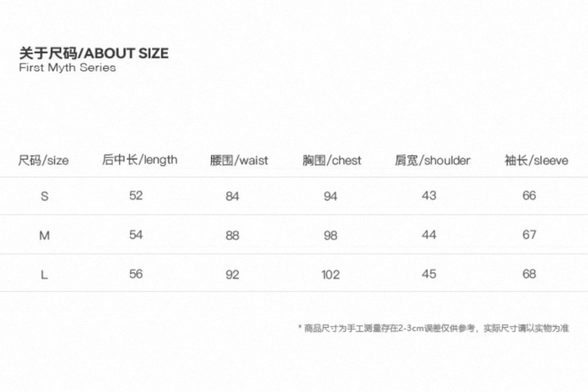Select the 尺码/size column header
The image size is (588, 392).
tap(44, 161)
